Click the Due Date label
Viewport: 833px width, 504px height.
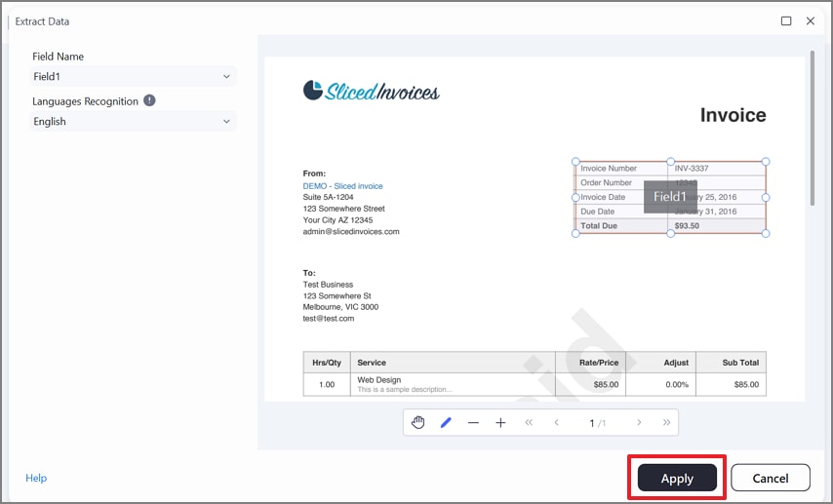click(x=597, y=212)
